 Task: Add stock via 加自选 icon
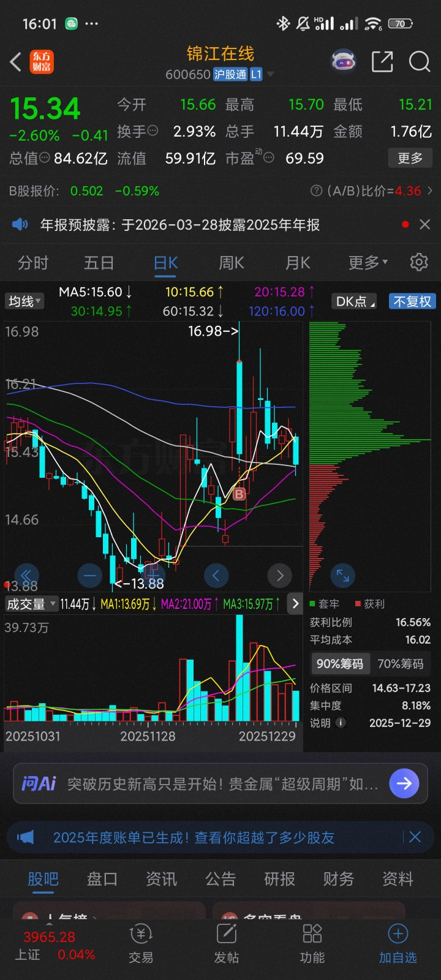point(398,944)
